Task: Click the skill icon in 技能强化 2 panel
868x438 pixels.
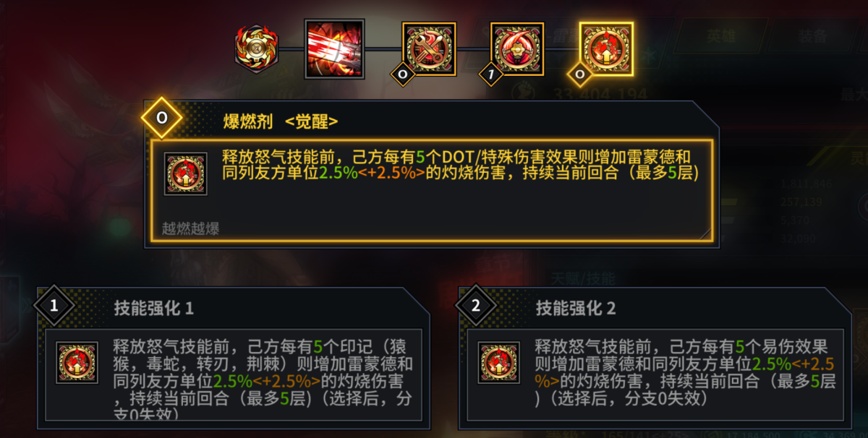Action: 499,362
